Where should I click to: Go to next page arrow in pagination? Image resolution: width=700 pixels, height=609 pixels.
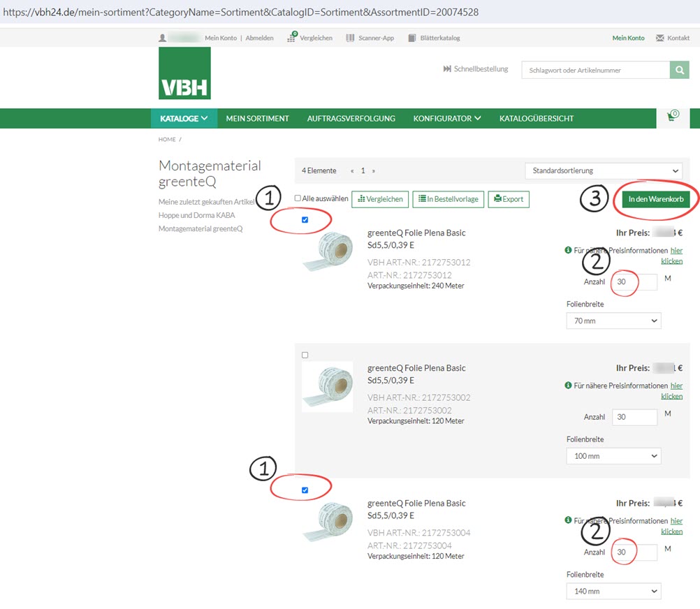pyautogui.click(x=374, y=171)
